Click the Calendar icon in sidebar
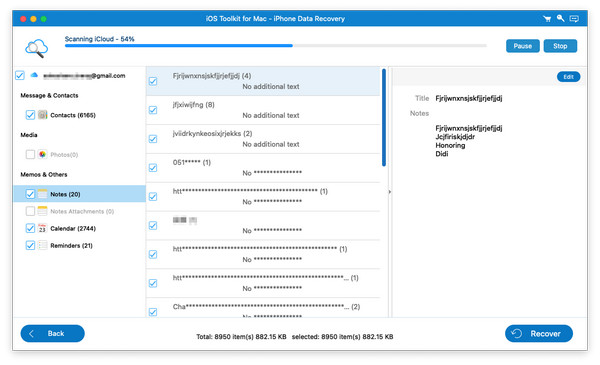 (x=42, y=228)
